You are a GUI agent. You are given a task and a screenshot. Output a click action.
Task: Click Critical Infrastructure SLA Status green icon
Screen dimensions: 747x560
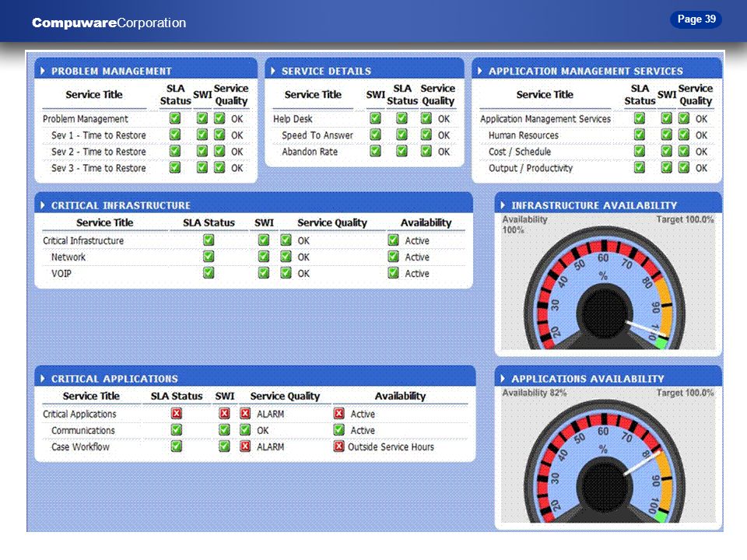pyautogui.click(x=209, y=240)
